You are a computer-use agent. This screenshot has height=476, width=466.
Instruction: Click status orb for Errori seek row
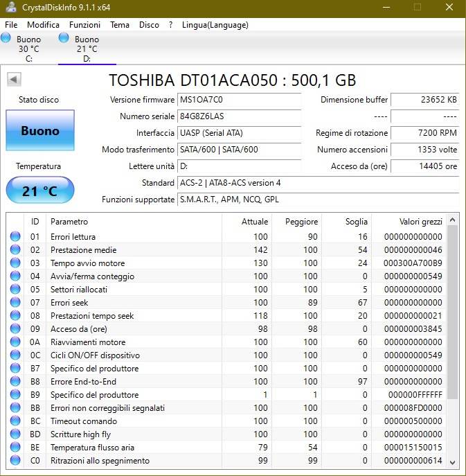tap(15, 302)
